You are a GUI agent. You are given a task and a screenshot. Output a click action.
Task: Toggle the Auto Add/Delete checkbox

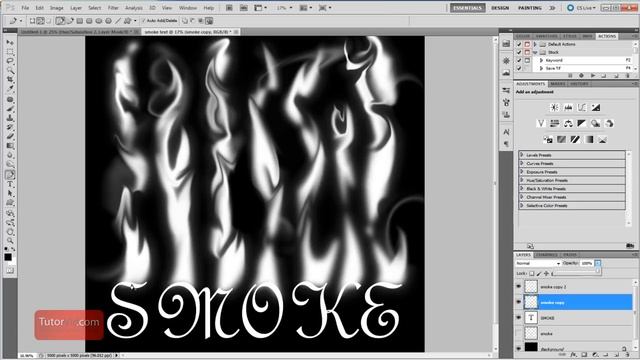[x=143, y=20]
